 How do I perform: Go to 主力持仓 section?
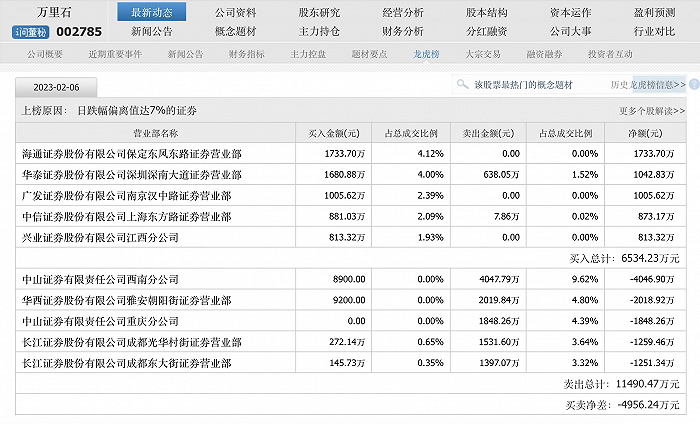(x=319, y=31)
